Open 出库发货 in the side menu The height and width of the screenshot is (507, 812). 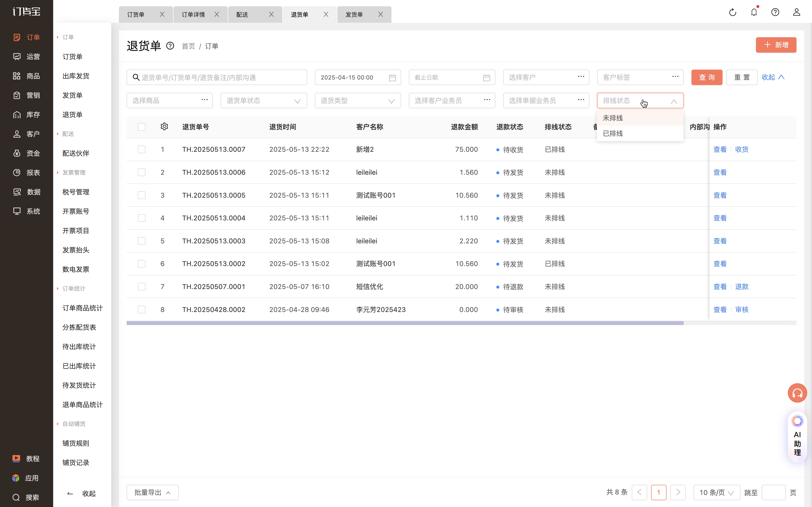pos(76,76)
